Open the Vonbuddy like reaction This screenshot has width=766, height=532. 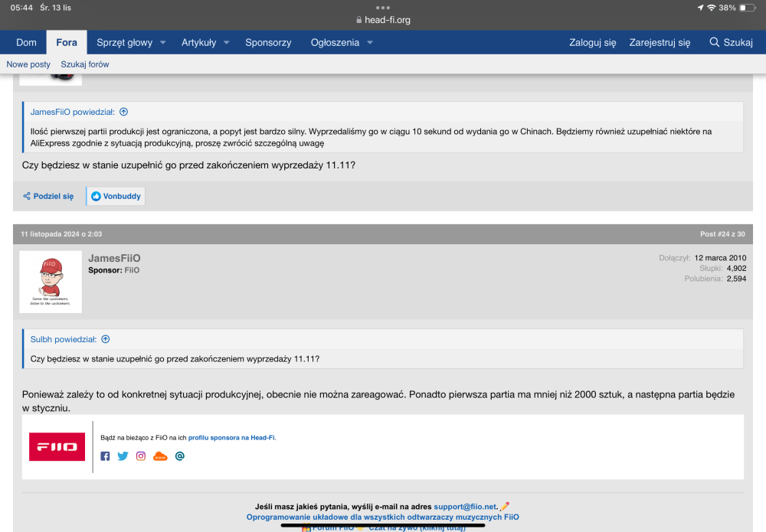pyautogui.click(x=116, y=196)
